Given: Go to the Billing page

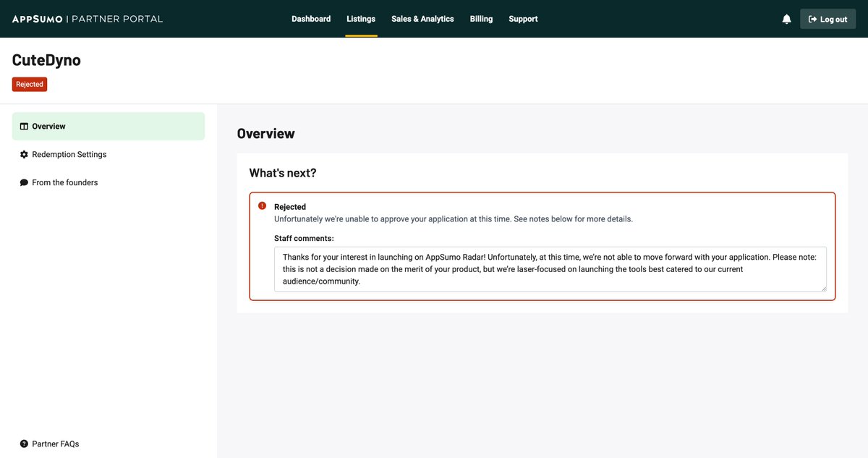Looking at the screenshot, I should click(x=481, y=19).
